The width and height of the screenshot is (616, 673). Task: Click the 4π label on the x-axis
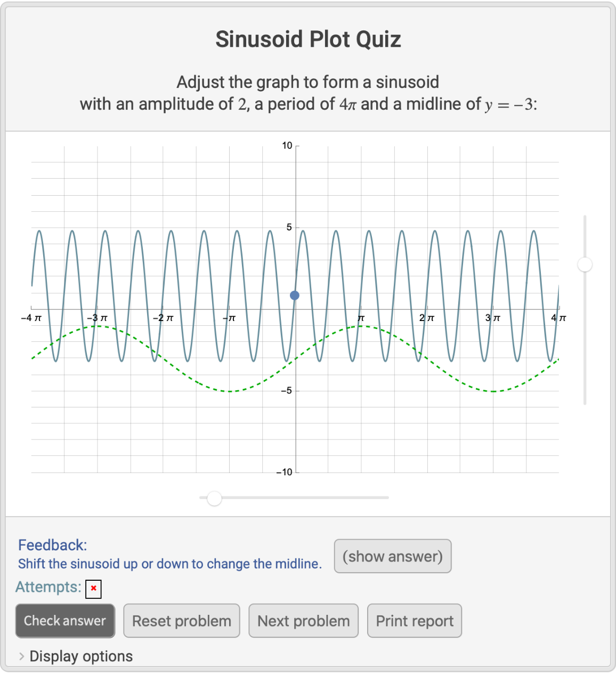tap(558, 318)
